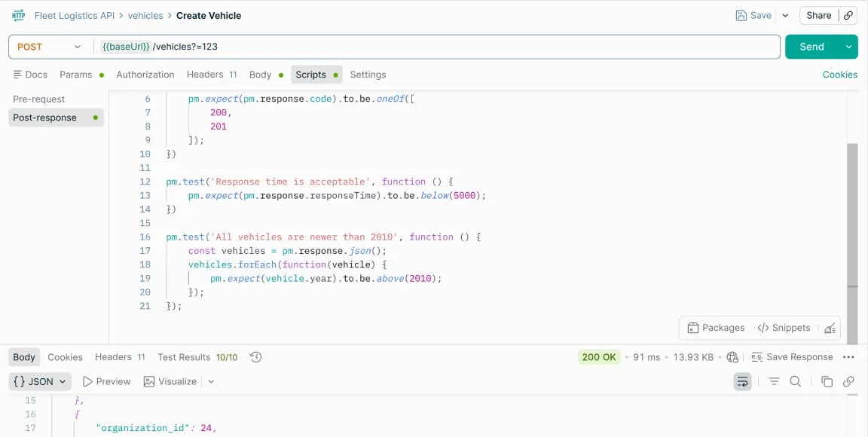This screenshot has width=868, height=437.
Task: Open response history clock icon
Action: (x=255, y=357)
